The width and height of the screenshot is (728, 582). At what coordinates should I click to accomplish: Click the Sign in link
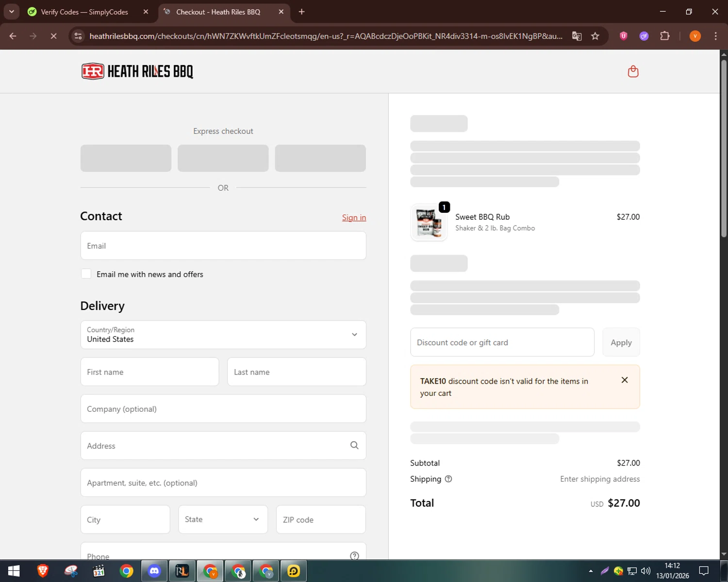click(354, 217)
